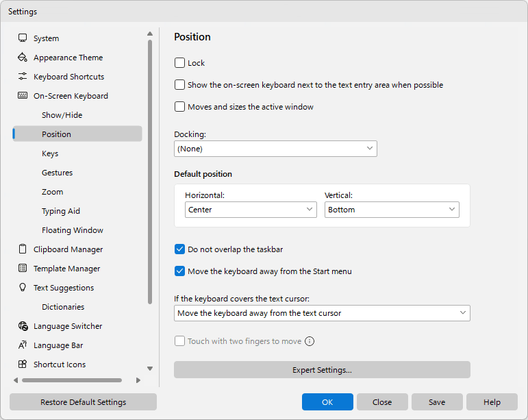Open the Floating Window settings page
The height and width of the screenshot is (420, 528).
coord(73,230)
